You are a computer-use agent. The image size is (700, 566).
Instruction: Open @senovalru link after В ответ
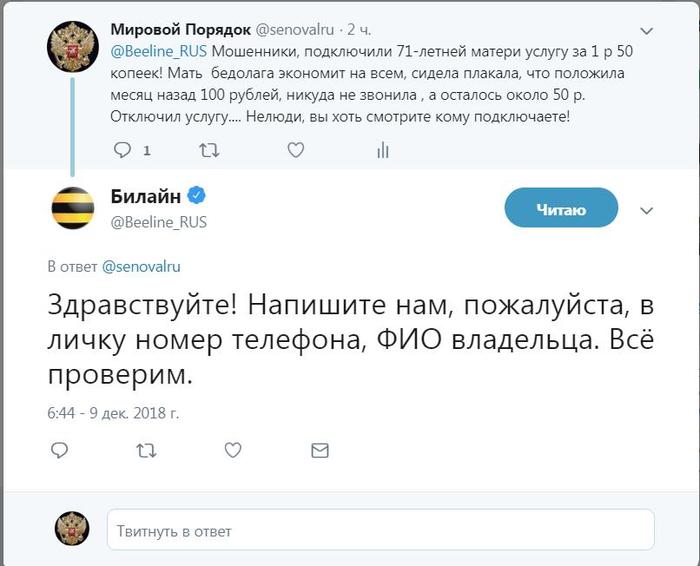[x=141, y=266]
